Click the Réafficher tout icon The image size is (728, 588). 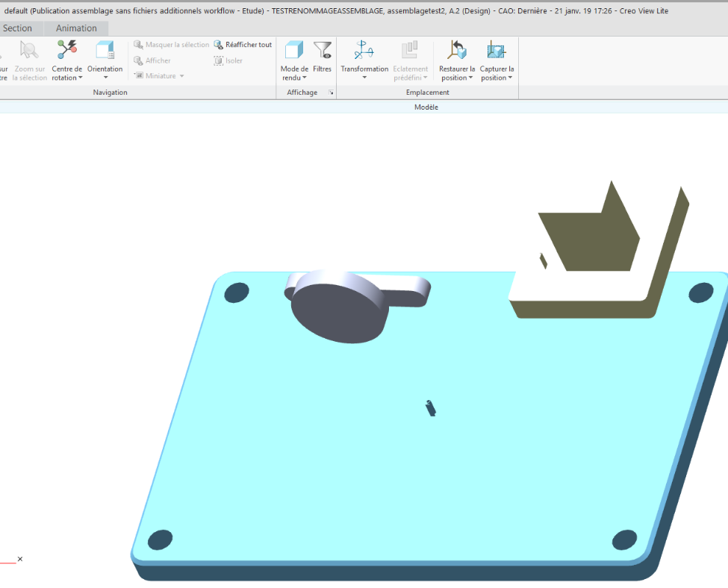[x=219, y=44]
